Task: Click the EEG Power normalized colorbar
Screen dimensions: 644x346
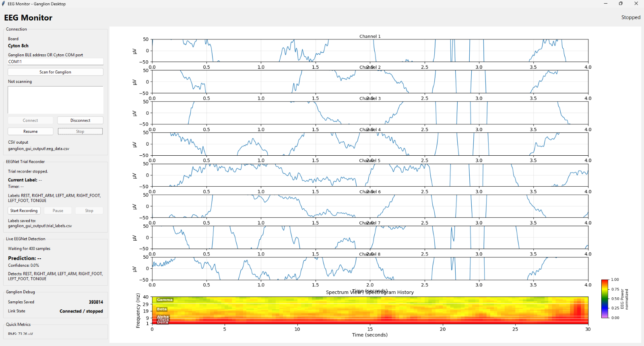Action: click(605, 299)
